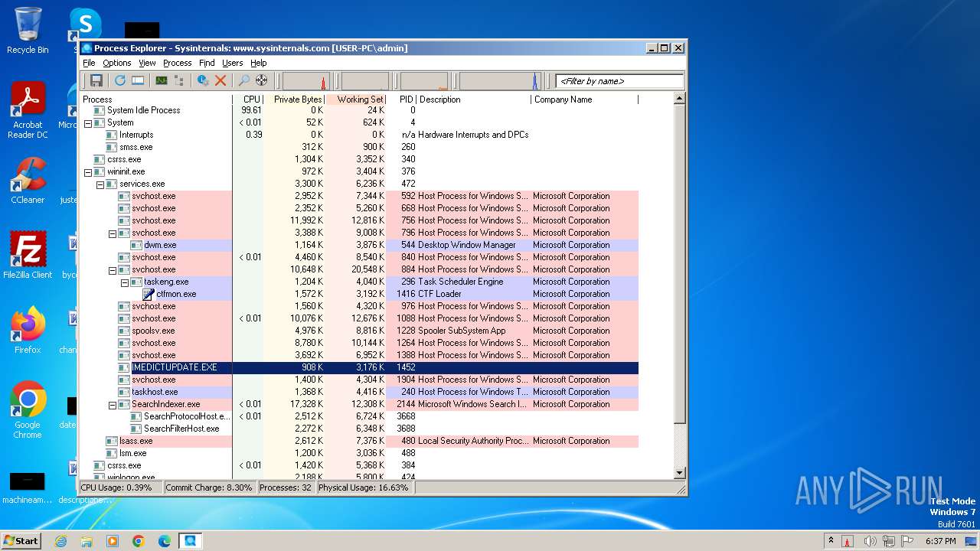This screenshot has width=980, height=551.
Task: Sort by the Working Set column header
Action: [357, 99]
